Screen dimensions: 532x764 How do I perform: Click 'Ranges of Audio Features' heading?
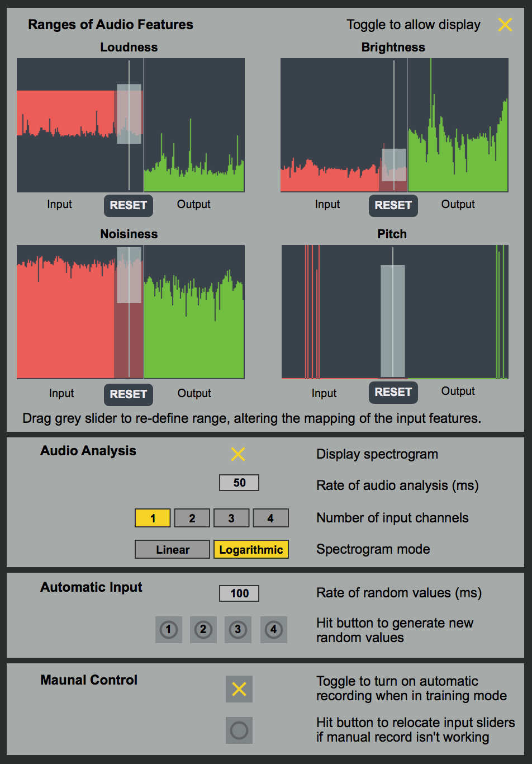pos(111,25)
